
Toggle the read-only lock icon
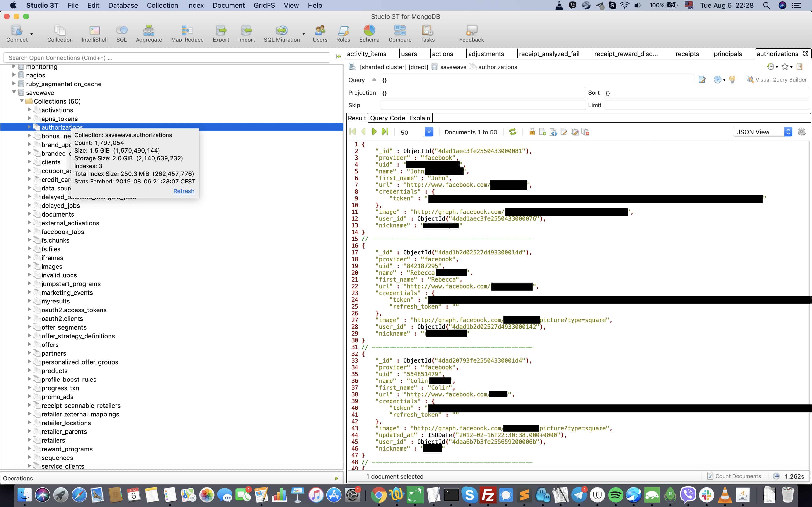(532, 132)
